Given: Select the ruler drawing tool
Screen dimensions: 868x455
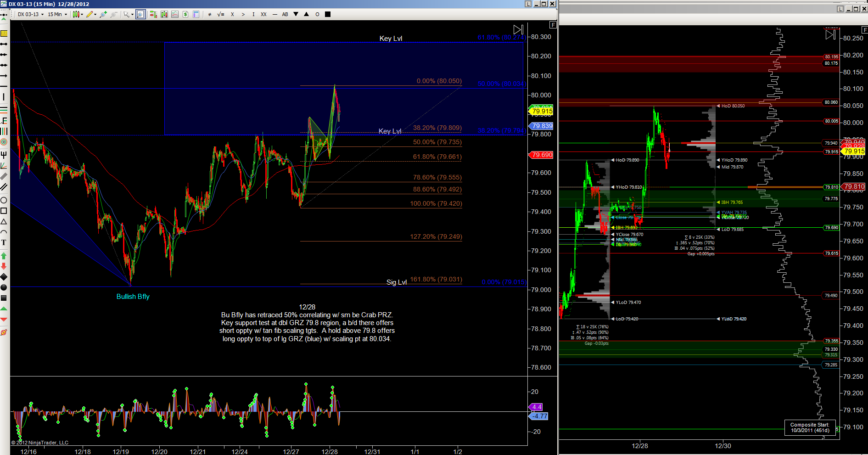Looking at the screenshot, I should 4,34.
